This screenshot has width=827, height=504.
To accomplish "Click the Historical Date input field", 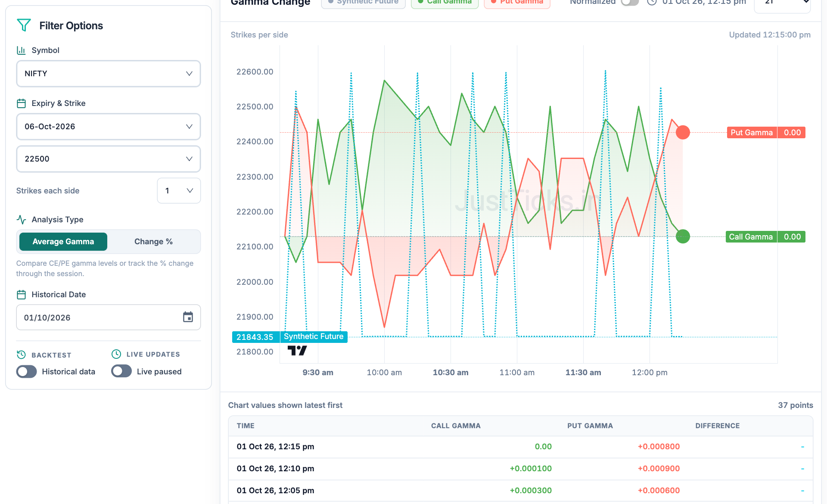I will click(109, 317).
